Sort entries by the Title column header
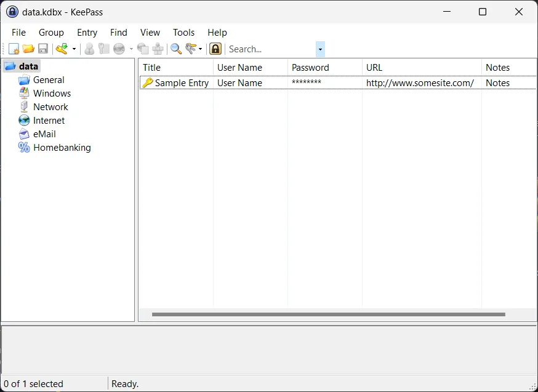538x392 pixels. tap(175, 68)
